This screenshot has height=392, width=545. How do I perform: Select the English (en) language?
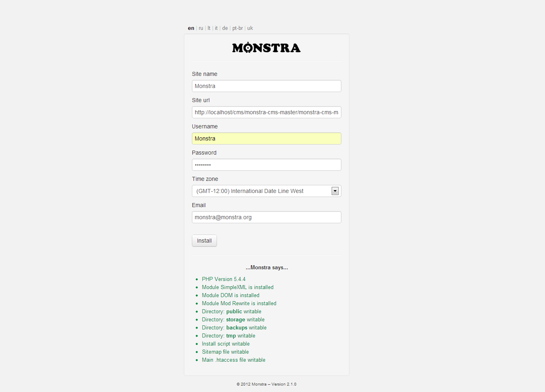pyautogui.click(x=191, y=28)
